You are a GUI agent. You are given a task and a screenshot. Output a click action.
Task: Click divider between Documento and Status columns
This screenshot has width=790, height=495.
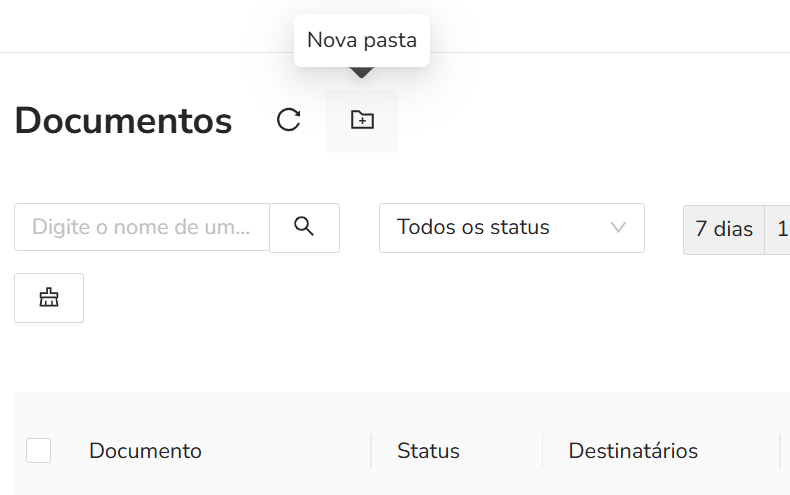point(371,451)
